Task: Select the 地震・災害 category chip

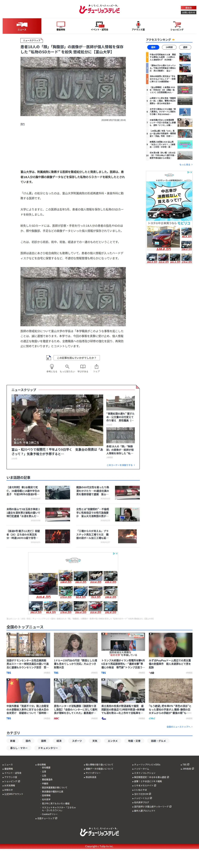Action: (134, 741)
